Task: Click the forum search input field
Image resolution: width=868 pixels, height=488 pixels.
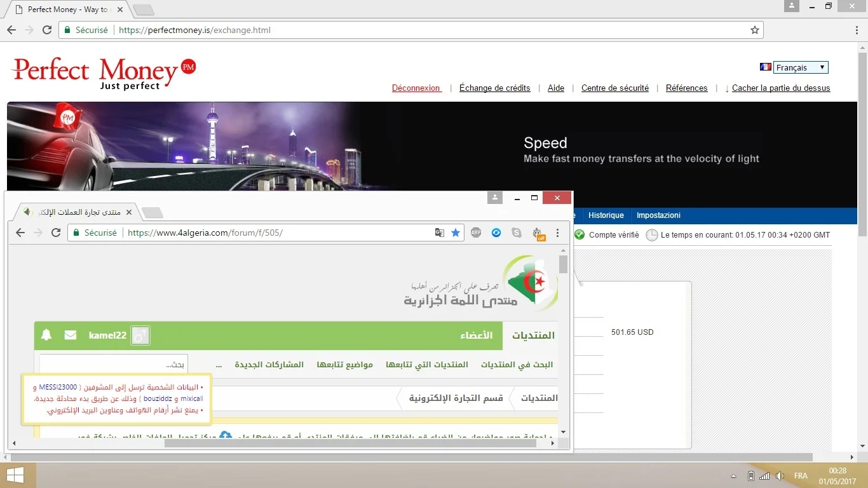Action: (x=105, y=365)
